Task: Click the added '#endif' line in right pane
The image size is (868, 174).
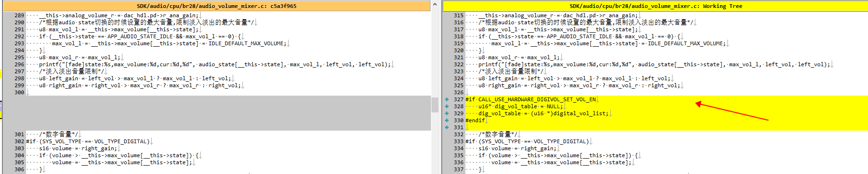Action: (x=475, y=120)
